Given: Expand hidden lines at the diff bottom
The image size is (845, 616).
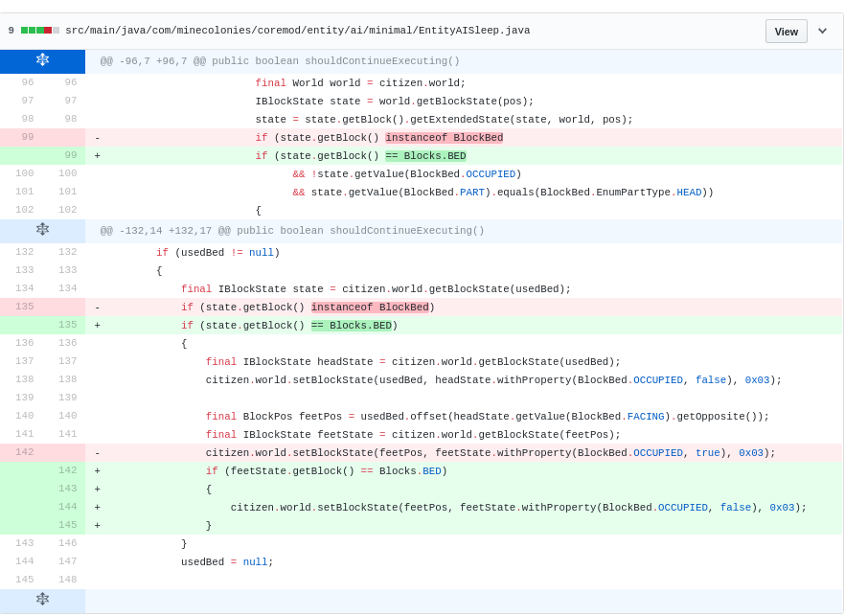Looking at the screenshot, I should (x=42, y=600).
